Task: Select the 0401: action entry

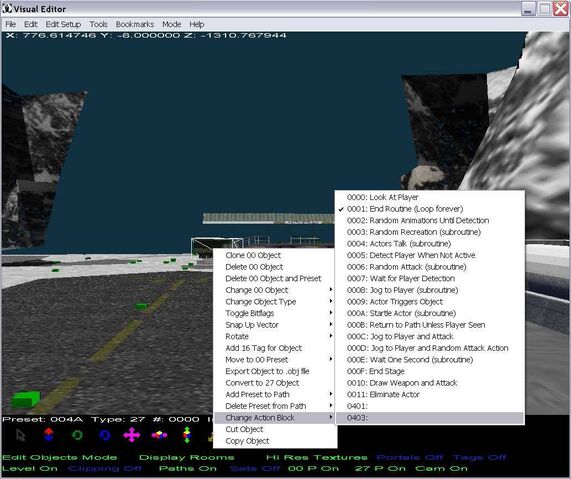Action: click(x=430, y=406)
